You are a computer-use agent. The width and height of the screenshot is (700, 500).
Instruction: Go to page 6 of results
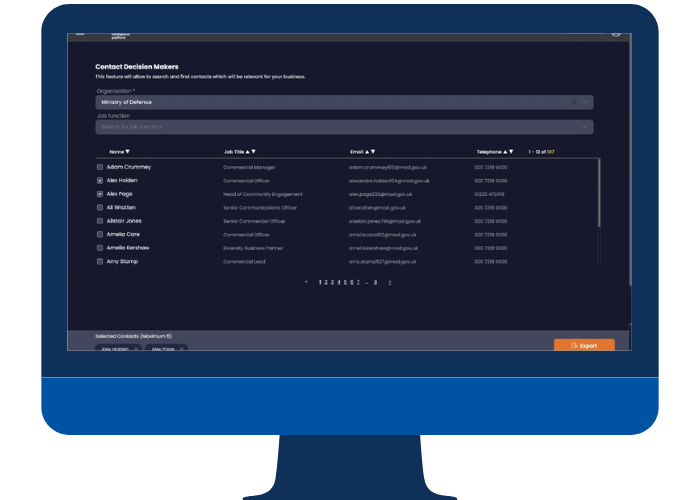coord(351,282)
